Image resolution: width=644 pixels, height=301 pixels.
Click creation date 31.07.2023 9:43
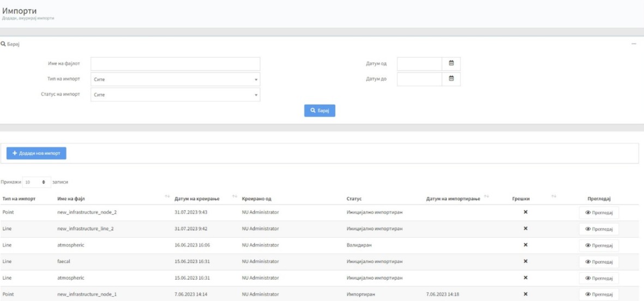(189, 212)
